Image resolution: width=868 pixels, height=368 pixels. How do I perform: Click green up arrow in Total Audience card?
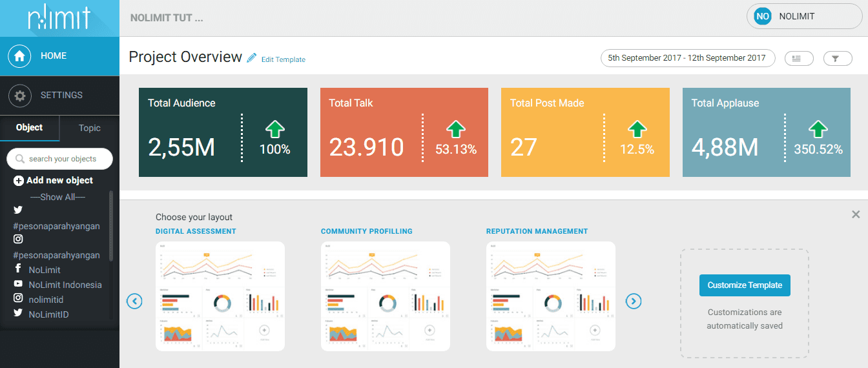275,128
